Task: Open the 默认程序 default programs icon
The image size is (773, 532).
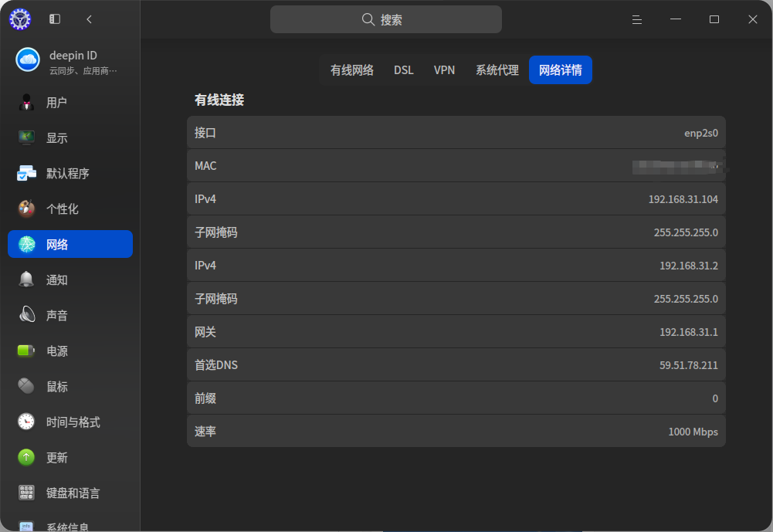Action: (26, 173)
